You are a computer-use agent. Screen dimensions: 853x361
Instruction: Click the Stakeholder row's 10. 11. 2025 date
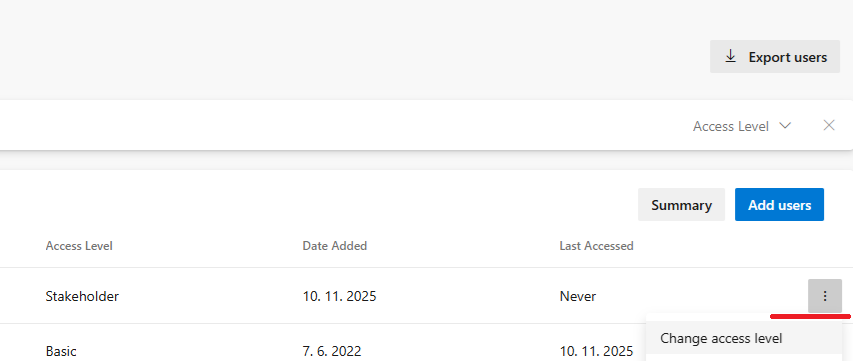point(339,296)
